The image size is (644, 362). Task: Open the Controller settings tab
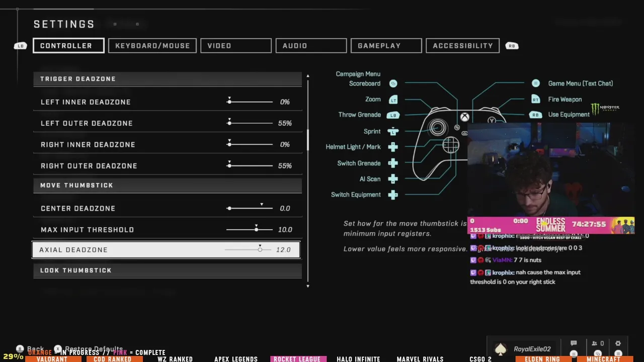68,46
